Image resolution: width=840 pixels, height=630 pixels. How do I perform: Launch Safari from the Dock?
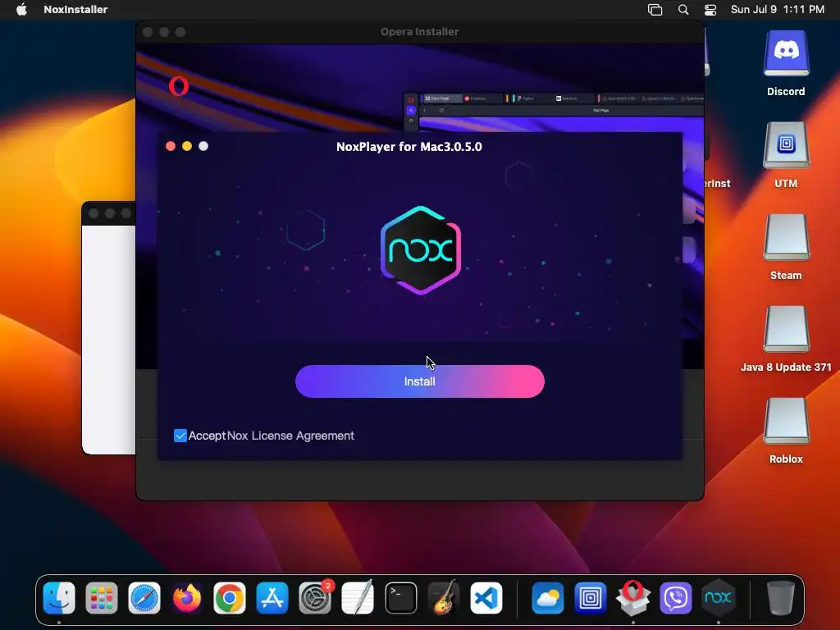(144, 598)
